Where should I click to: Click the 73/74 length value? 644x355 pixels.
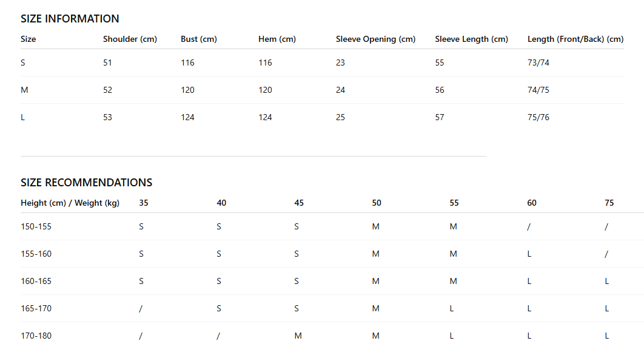(538, 63)
